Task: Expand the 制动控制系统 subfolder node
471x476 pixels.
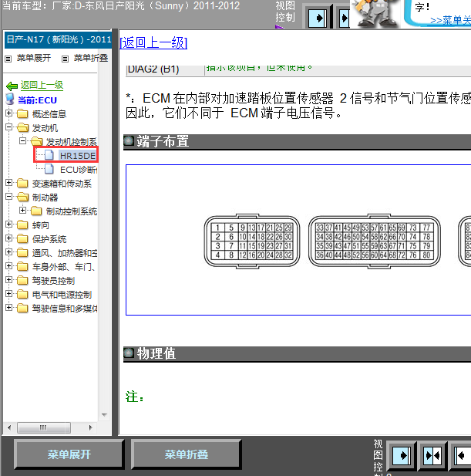Action: pos(23,210)
